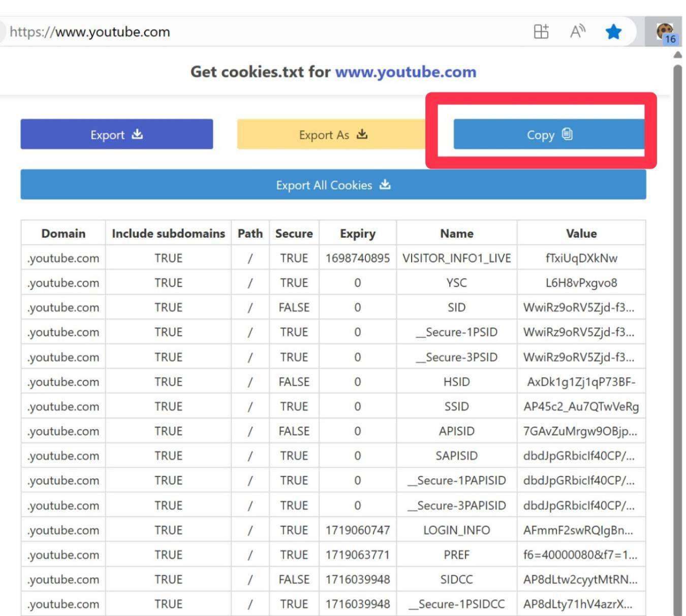Image resolution: width=686 pixels, height=616 pixels.
Task: Select the APISID cookie name cell
Action: [x=457, y=431]
